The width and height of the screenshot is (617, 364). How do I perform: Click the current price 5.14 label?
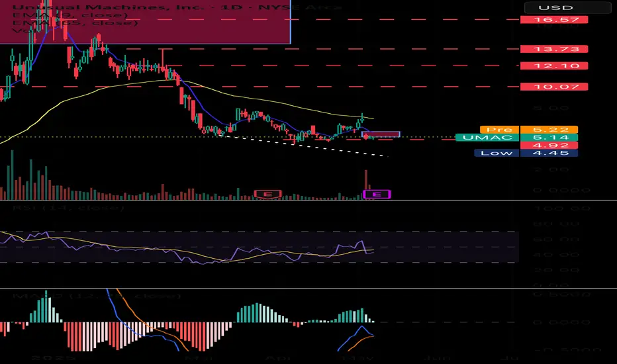549,138
